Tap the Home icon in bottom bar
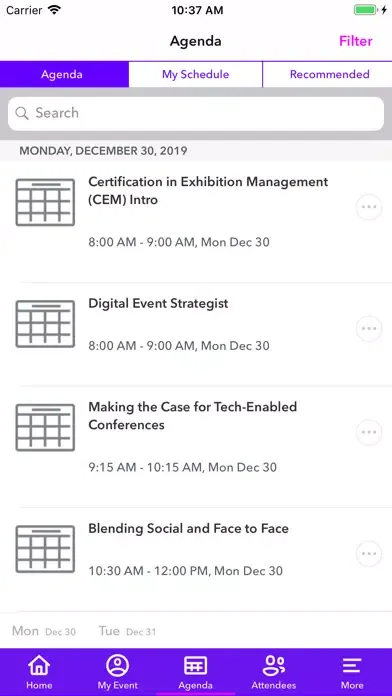The image size is (392, 696). coord(39,665)
